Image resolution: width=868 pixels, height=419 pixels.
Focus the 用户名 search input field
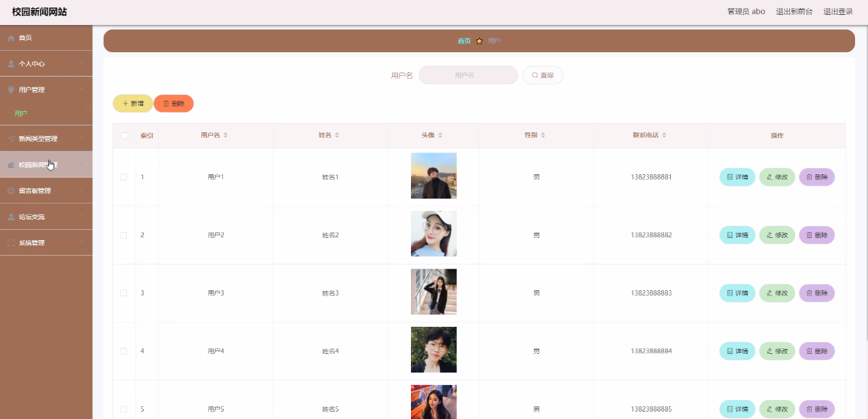(468, 75)
